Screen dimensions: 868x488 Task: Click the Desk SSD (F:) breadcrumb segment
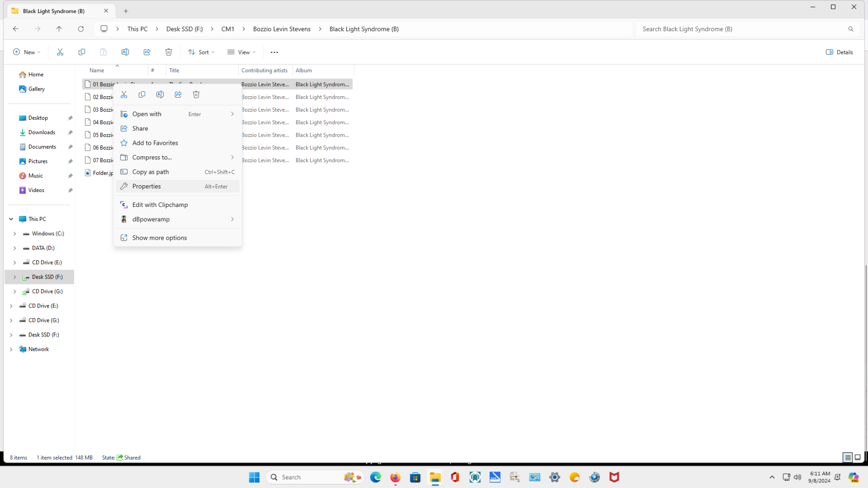(184, 29)
